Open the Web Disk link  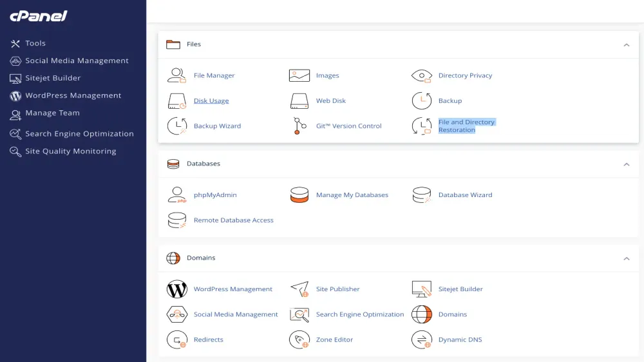[330, 100]
